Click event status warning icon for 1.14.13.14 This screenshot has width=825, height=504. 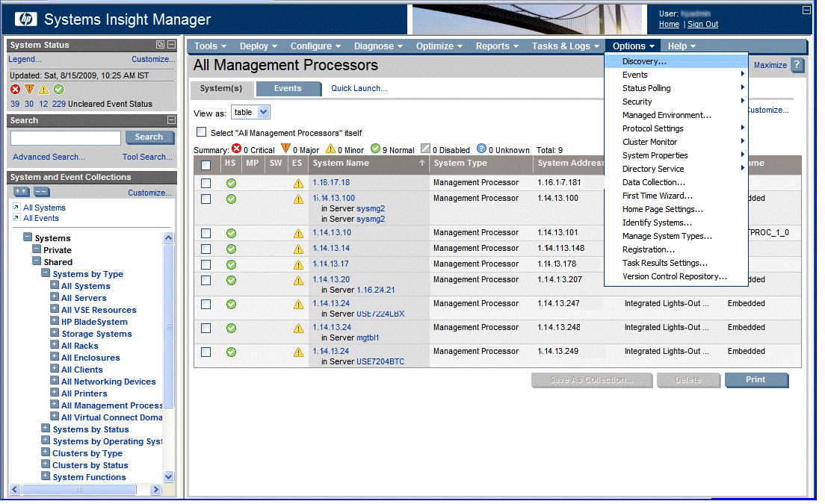(x=298, y=249)
